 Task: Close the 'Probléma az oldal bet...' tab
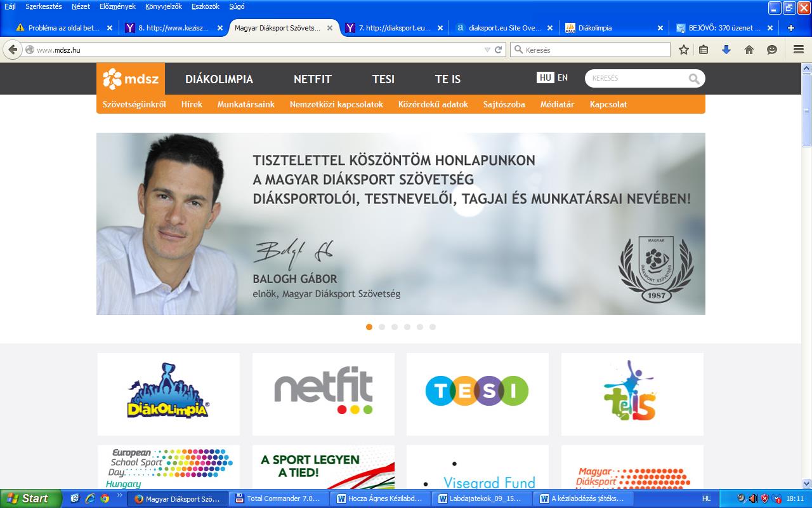(110, 28)
